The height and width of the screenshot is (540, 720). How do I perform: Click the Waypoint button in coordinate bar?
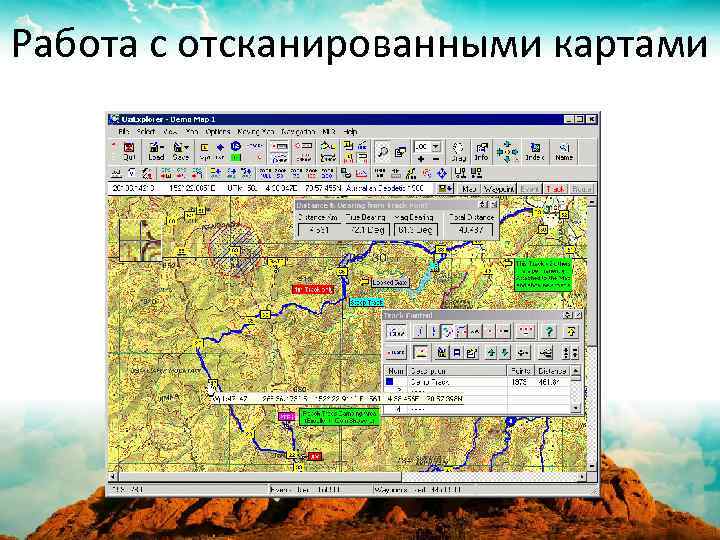pos(499,189)
